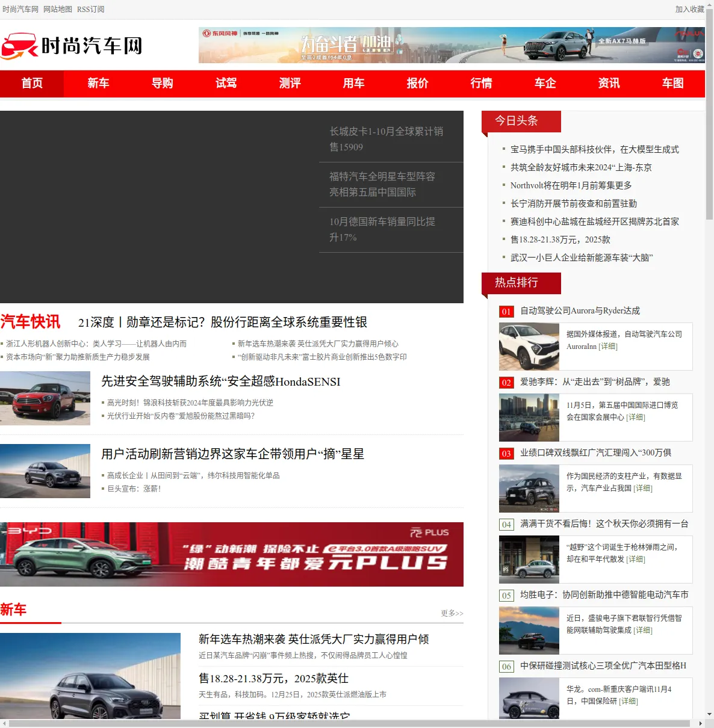The height and width of the screenshot is (728, 714).
Task: Read article 新年选车热潮来袭 in 汽车快讯
Action: coord(318,344)
